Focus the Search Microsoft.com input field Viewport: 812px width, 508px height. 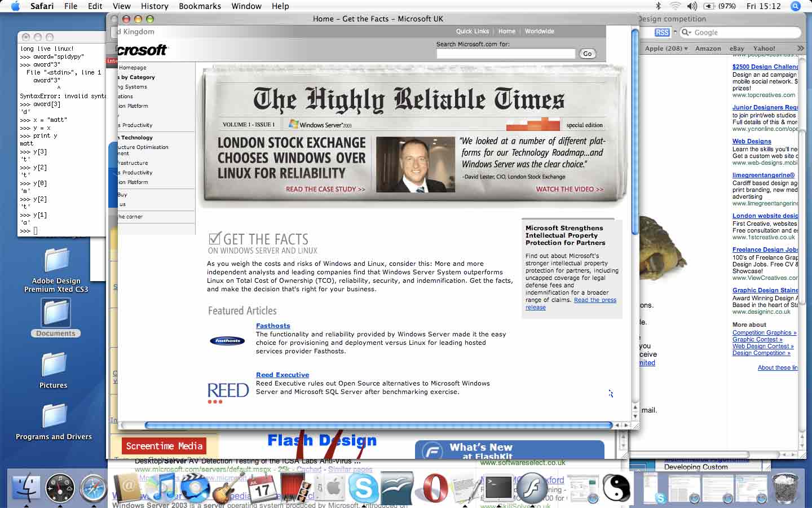coord(506,54)
